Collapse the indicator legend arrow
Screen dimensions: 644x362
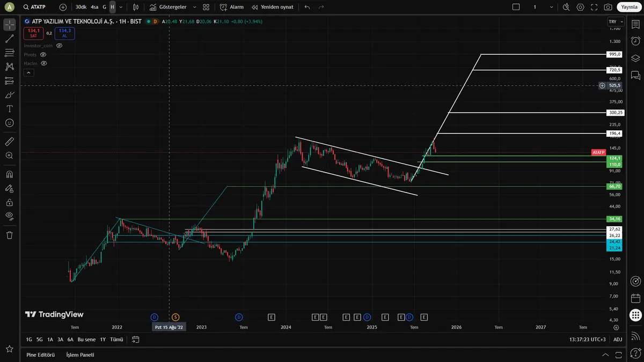tap(29, 72)
